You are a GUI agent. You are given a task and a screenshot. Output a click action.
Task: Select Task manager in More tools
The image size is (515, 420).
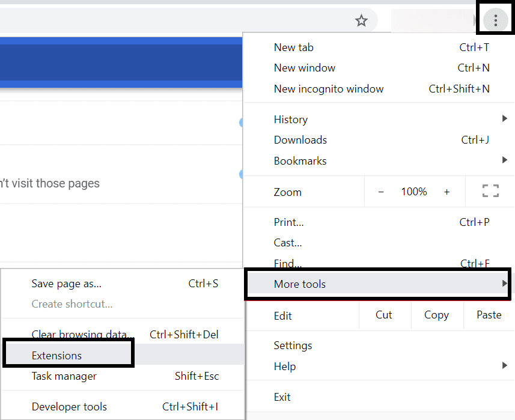point(123,376)
